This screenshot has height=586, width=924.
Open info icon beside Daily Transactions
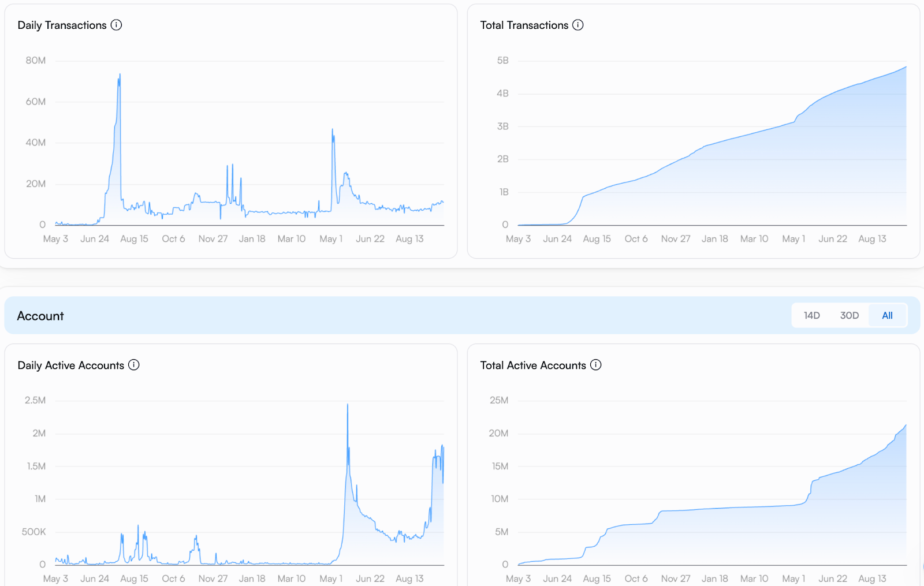[x=116, y=25]
